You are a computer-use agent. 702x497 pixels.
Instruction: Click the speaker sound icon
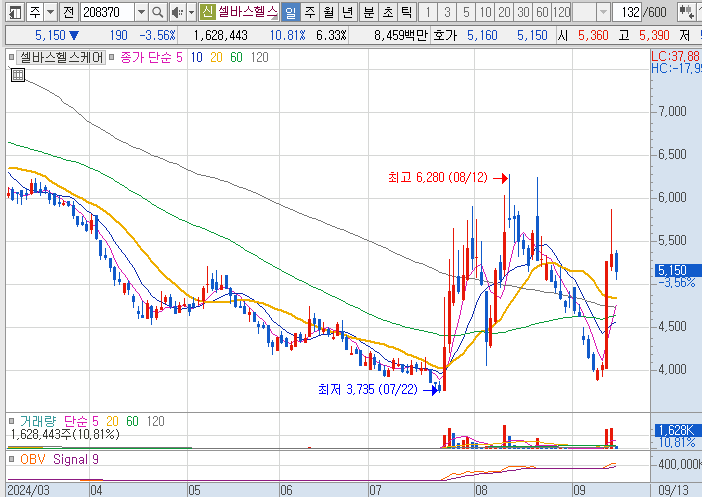pos(177,12)
